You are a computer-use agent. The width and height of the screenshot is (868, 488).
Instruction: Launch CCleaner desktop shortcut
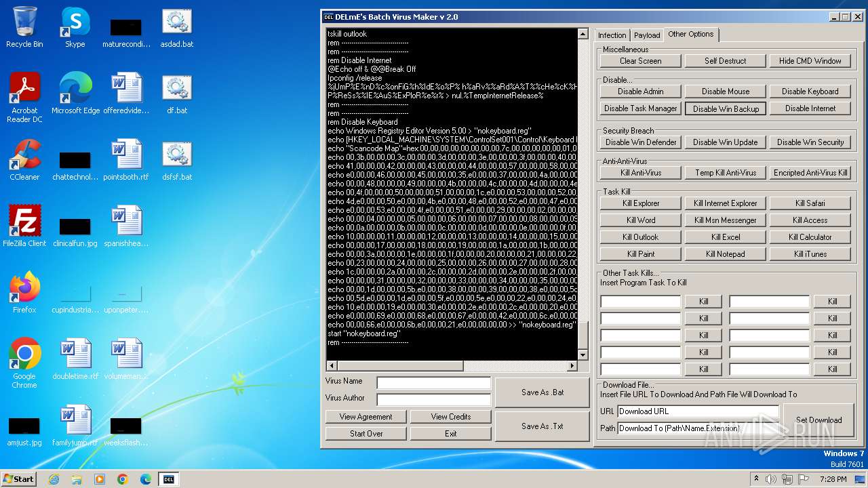pyautogui.click(x=24, y=161)
